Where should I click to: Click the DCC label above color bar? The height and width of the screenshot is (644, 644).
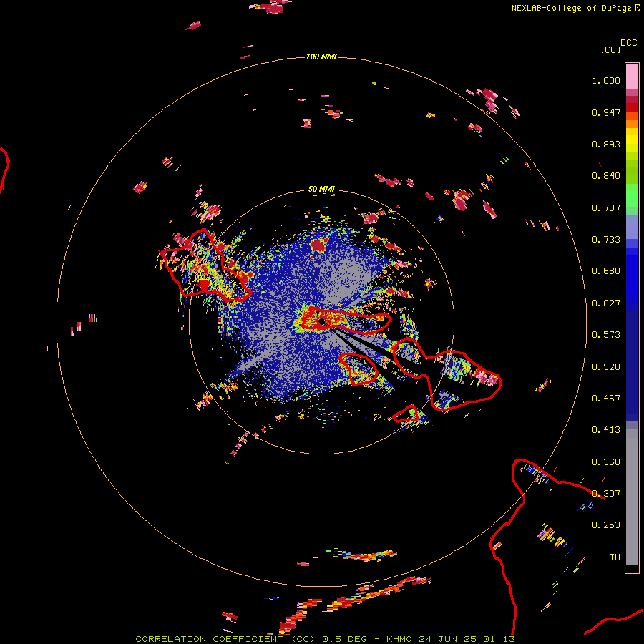point(629,43)
